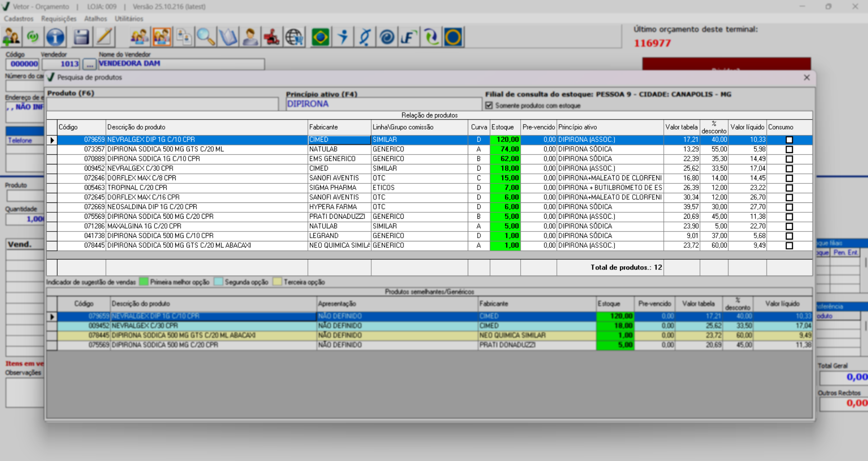Open the Utilitários menu
This screenshot has height=461, width=868.
point(129,19)
